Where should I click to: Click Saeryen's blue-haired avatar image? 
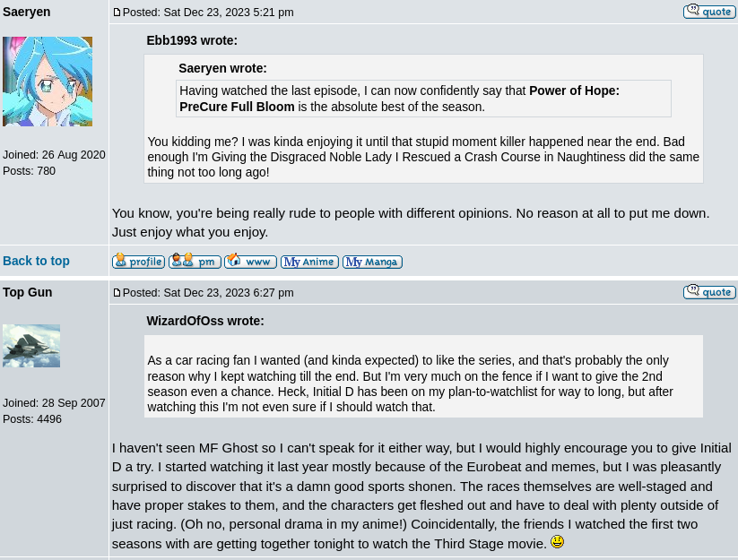click(x=48, y=82)
